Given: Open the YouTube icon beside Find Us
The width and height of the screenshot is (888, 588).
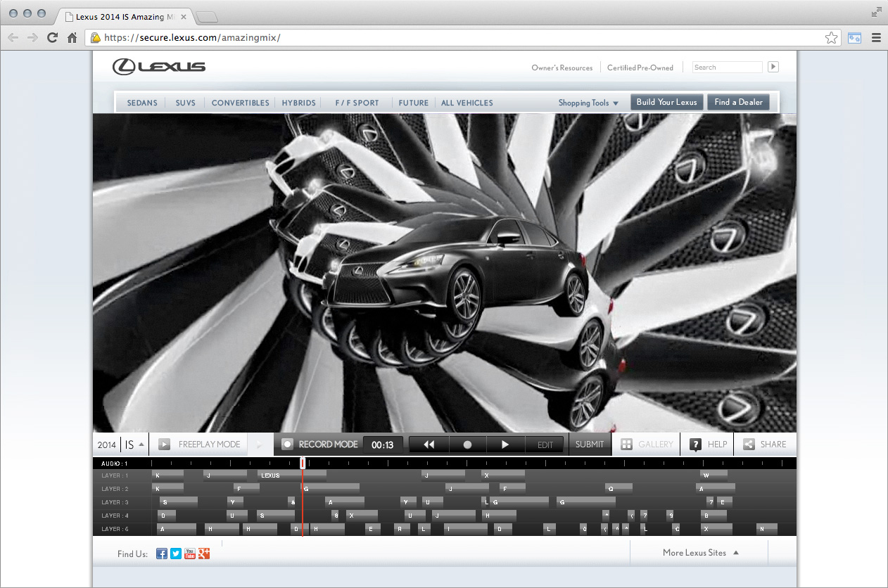Looking at the screenshot, I should pyautogui.click(x=190, y=554).
